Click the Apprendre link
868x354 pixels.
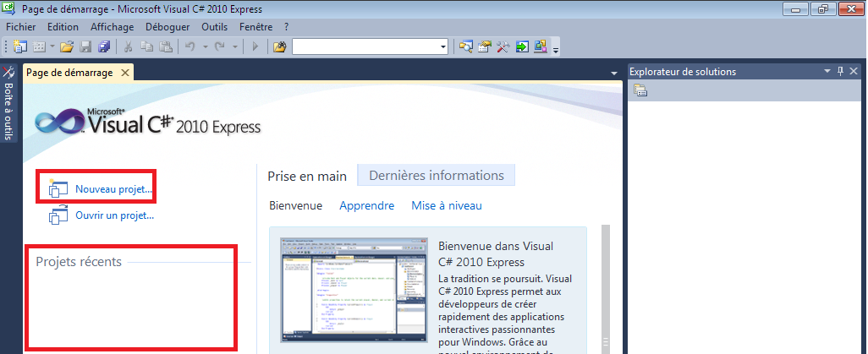(367, 206)
